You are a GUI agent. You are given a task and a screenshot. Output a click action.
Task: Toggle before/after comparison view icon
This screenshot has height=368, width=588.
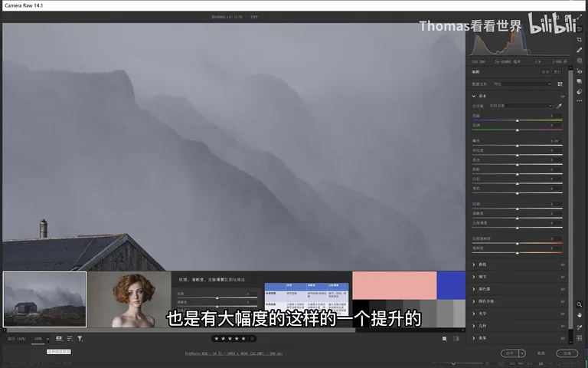coord(456,339)
